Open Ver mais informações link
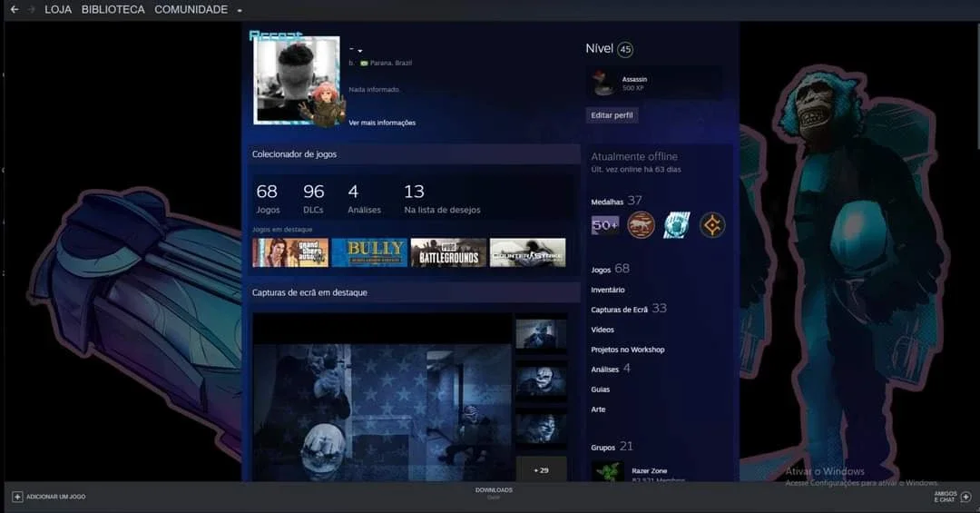The height and width of the screenshot is (513, 980). [382, 123]
